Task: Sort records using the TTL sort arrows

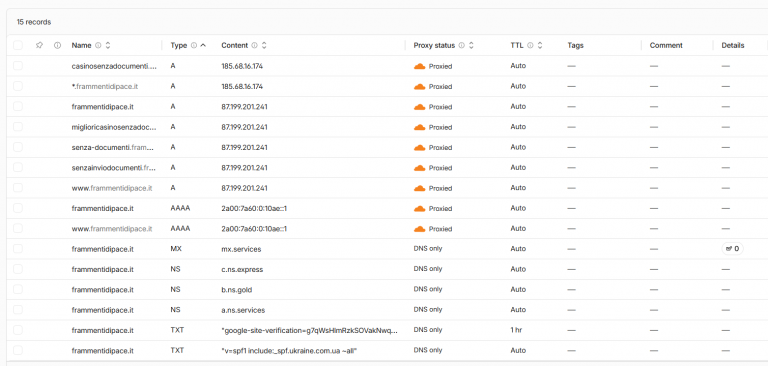Action: coord(540,45)
